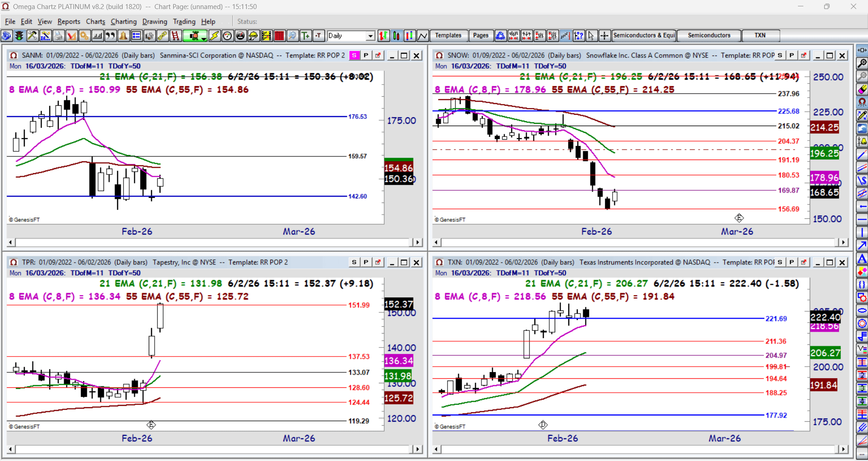868x461 pixels.
Task: Select the zoom in magnifier tool
Action: (x=862, y=63)
